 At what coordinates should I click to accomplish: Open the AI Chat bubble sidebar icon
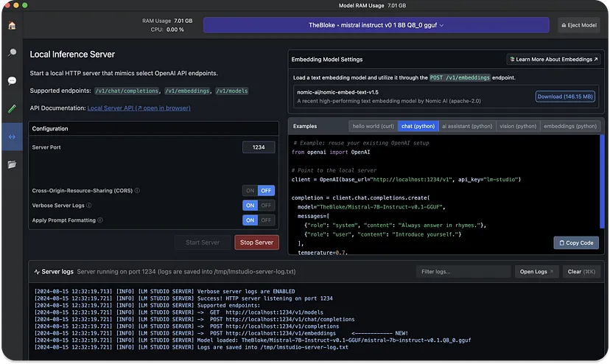coord(12,80)
